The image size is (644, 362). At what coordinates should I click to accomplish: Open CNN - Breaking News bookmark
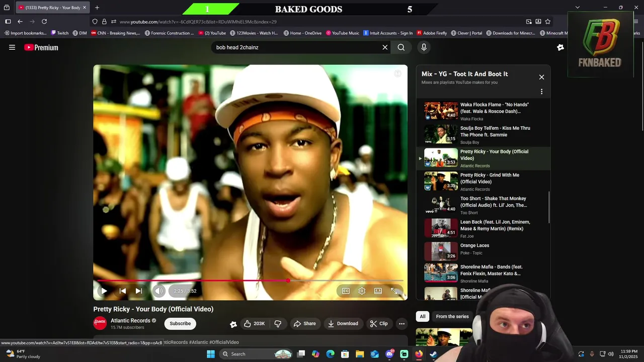coord(116,33)
